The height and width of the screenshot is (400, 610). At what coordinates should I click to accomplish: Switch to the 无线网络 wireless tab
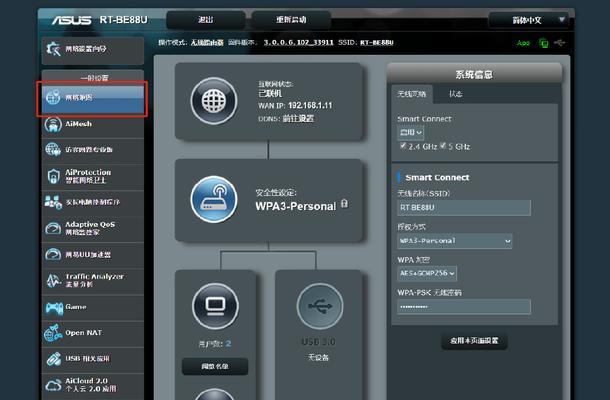(x=412, y=94)
